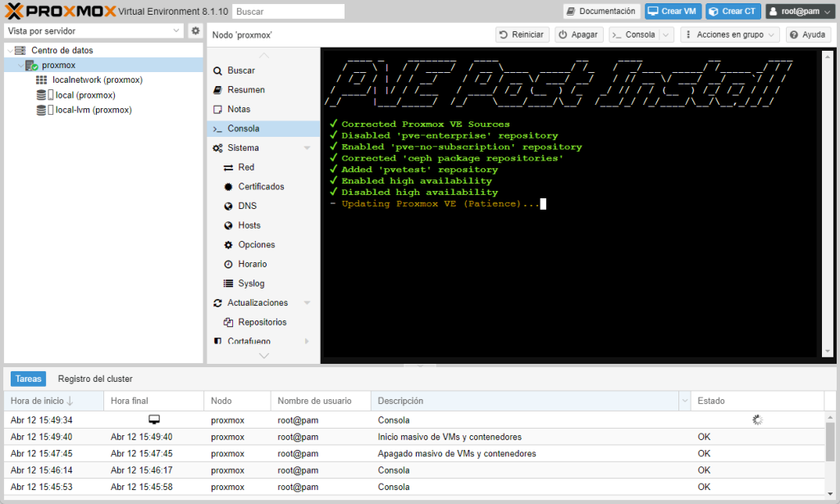Click monitor icon in running Consola task
The image size is (840, 504).
[x=154, y=420]
